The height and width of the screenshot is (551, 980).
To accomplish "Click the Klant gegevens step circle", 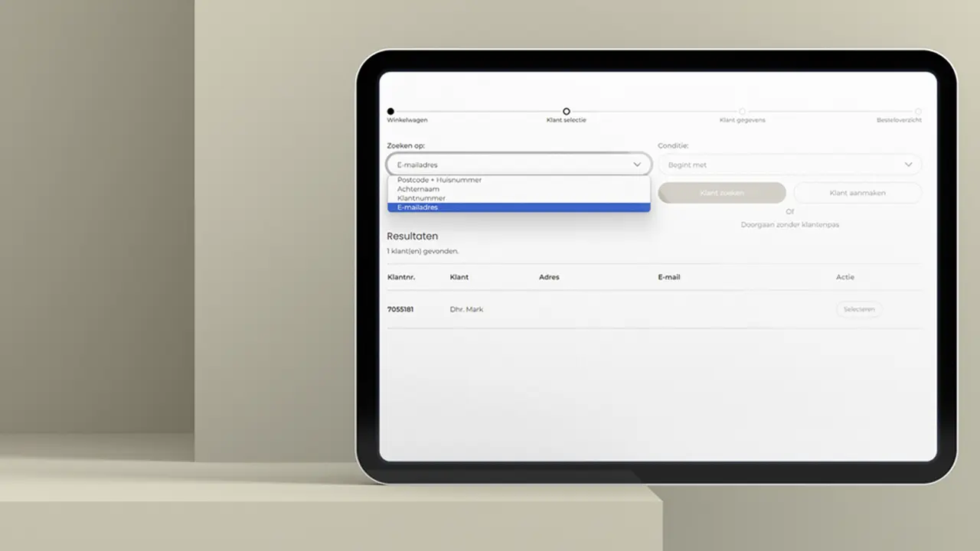I will click(x=742, y=112).
